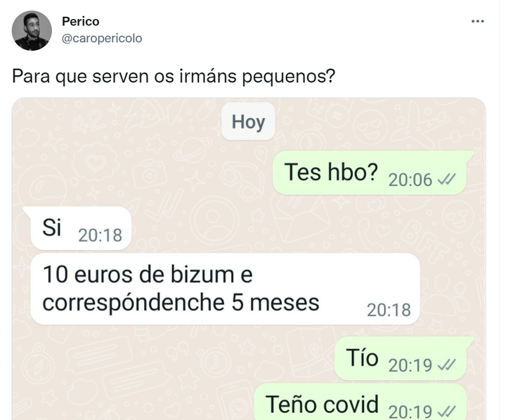The width and height of the screenshot is (506, 420).
Task: Select the 10 euros de bizum message
Action: click(226, 289)
